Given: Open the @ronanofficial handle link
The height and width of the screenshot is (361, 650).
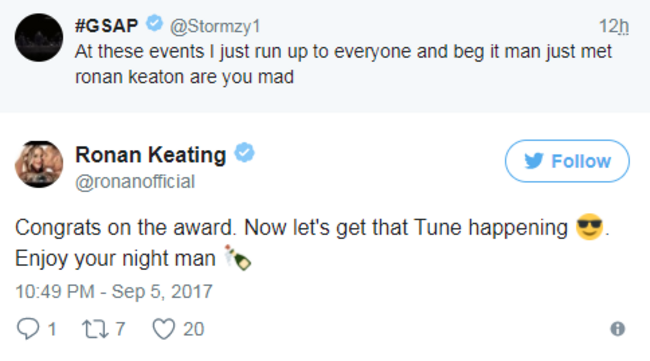Looking at the screenshot, I should tap(135, 182).
